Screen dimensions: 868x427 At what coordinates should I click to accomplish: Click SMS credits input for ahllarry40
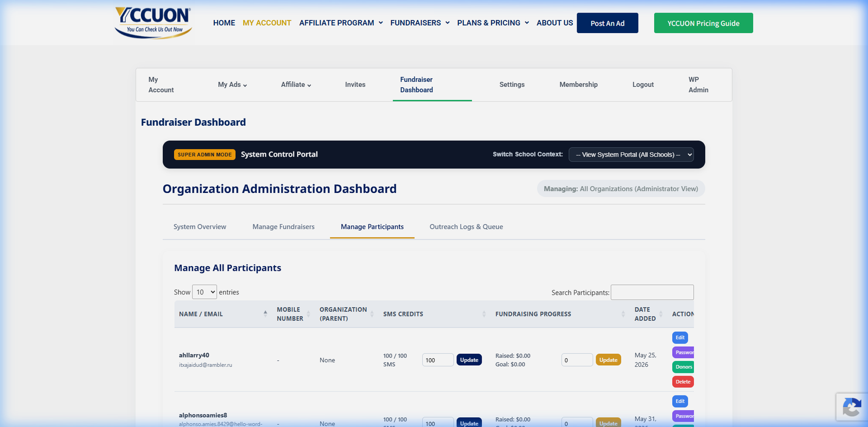438,360
